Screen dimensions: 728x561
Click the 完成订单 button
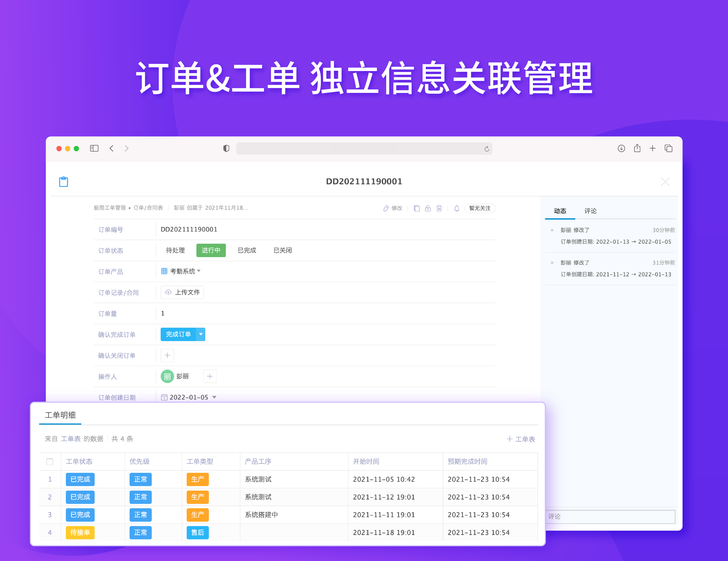[x=178, y=334]
